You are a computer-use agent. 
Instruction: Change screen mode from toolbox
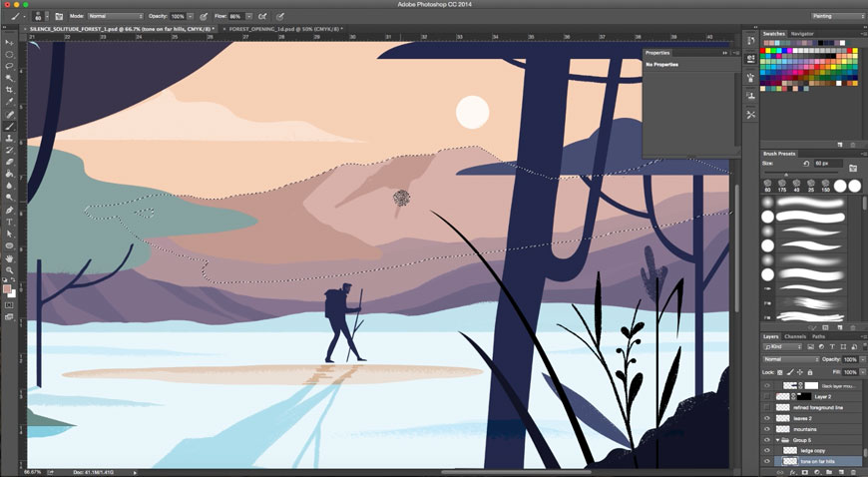point(9,317)
